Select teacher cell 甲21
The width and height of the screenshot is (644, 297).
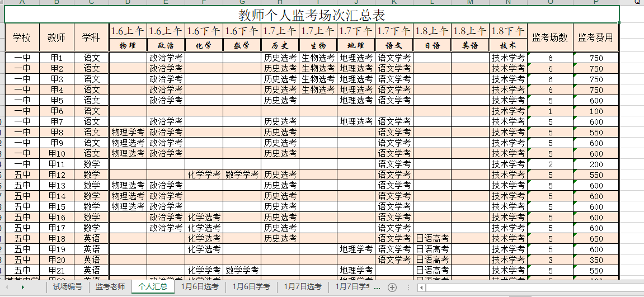pyautogui.click(x=57, y=271)
